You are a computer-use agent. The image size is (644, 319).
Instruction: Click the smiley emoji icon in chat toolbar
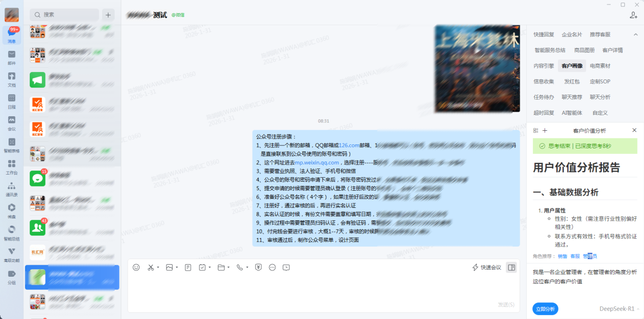tap(136, 267)
